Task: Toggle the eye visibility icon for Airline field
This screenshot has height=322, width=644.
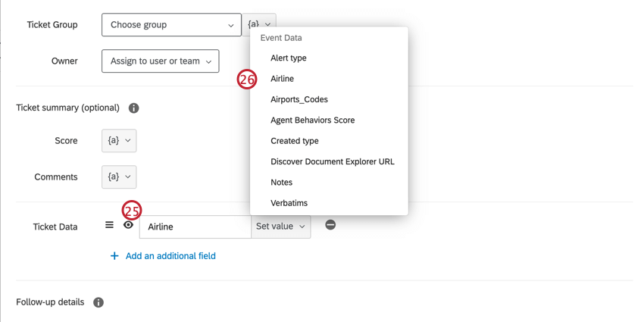Action: click(128, 226)
